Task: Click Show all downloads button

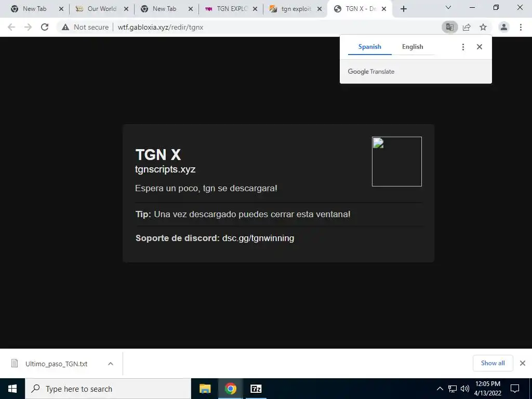Action: pyautogui.click(x=493, y=363)
